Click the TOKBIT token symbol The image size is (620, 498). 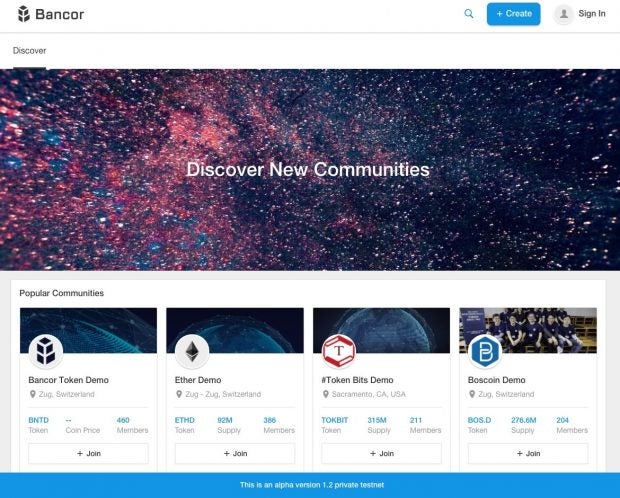coord(335,420)
